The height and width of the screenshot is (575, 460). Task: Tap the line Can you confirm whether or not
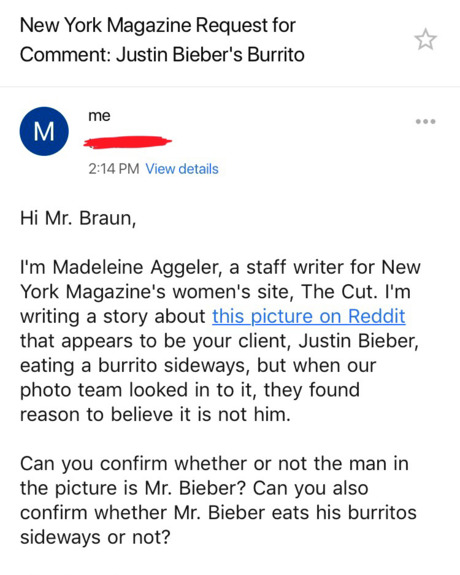pyautogui.click(x=214, y=464)
